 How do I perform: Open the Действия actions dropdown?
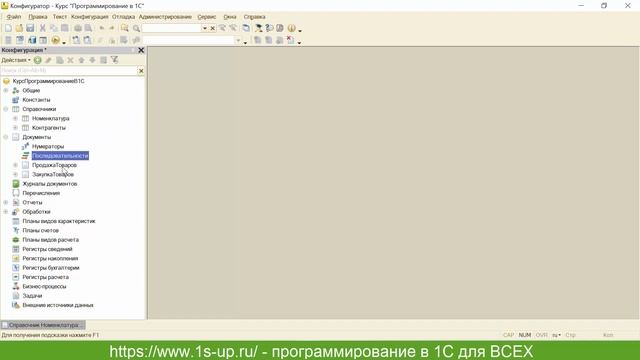click(x=16, y=60)
